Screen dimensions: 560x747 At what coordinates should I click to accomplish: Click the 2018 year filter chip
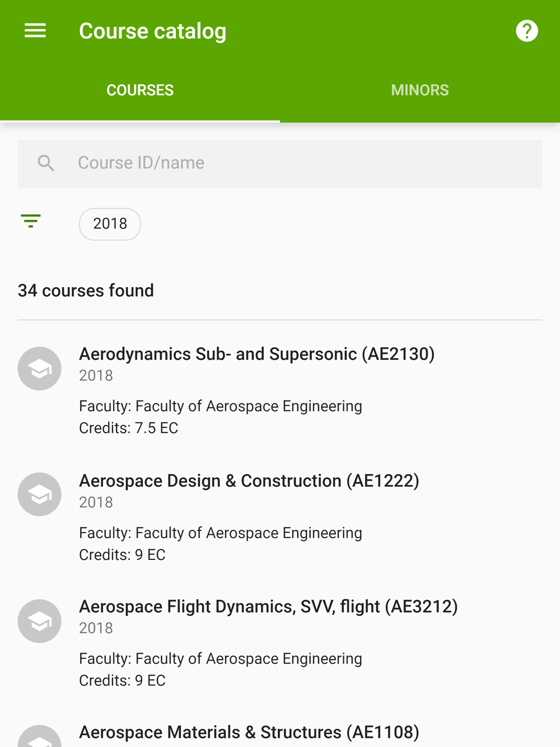[110, 224]
